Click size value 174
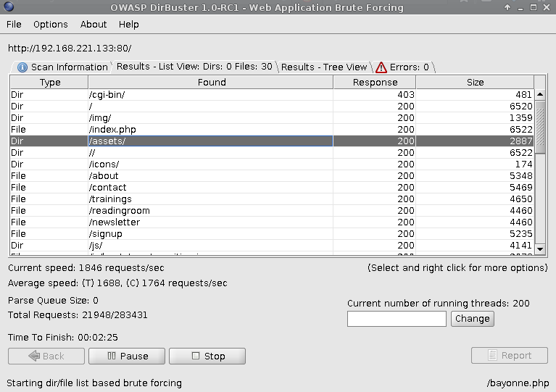This screenshot has height=392, width=556. (523, 164)
